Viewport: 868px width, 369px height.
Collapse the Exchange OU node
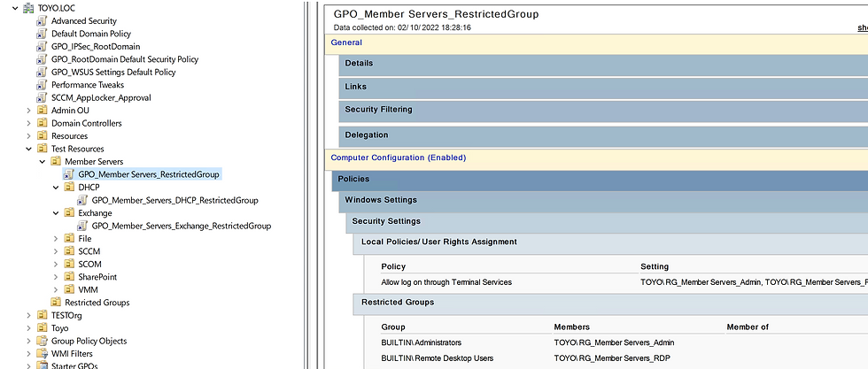tap(55, 212)
